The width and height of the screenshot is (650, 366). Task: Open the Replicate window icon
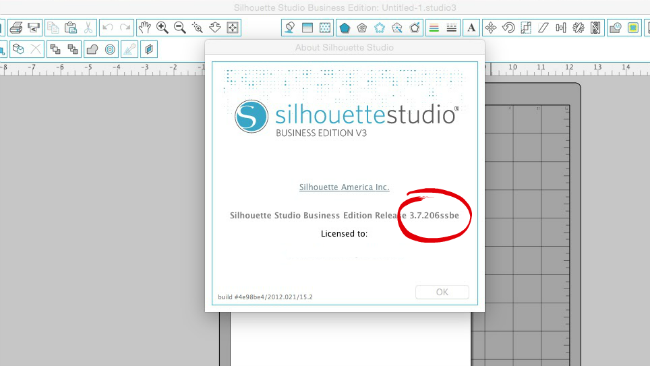(x=578, y=28)
